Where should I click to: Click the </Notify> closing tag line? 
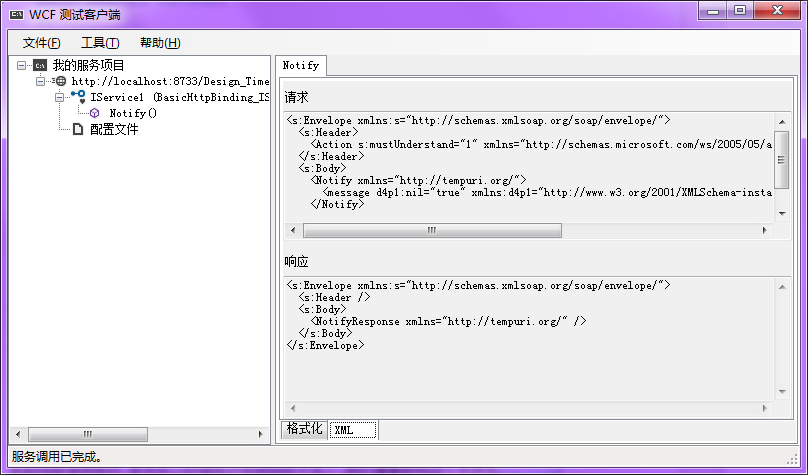[x=337, y=205]
